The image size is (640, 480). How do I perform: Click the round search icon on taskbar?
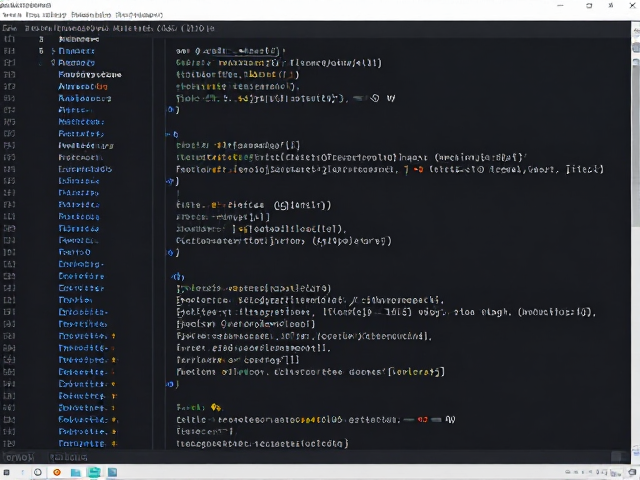(38, 472)
